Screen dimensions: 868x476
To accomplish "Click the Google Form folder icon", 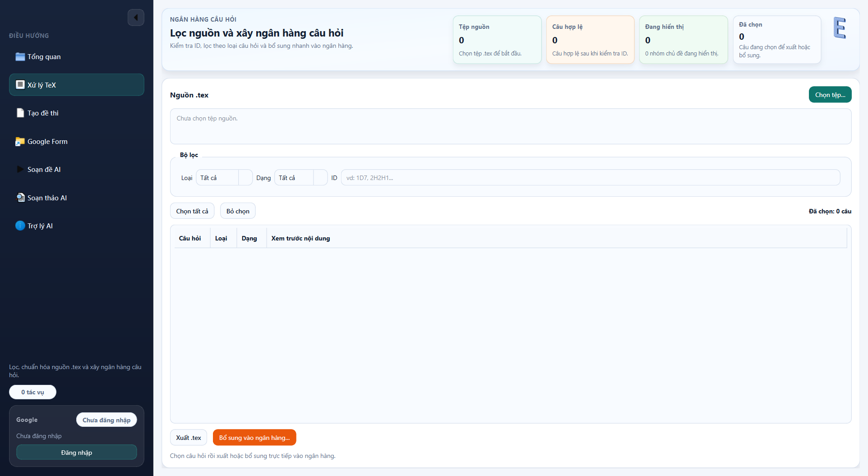I will [x=20, y=142].
